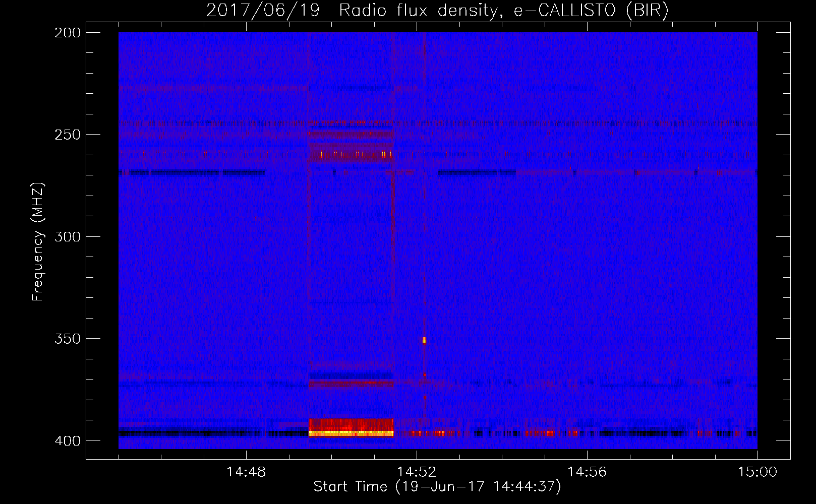
Task: Click the 14:52 time tick label
Action: click(417, 472)
